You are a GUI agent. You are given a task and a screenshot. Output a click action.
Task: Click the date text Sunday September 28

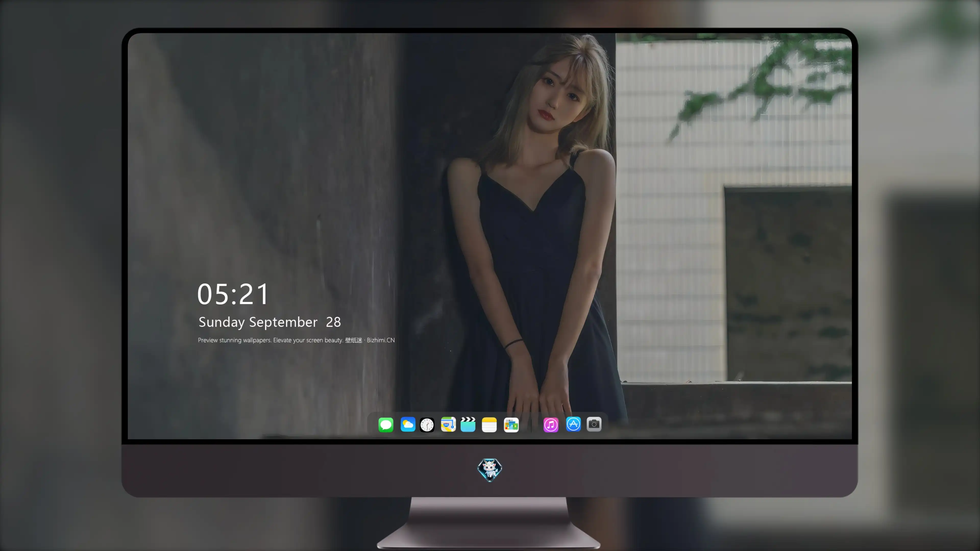(x=270, y=322)
